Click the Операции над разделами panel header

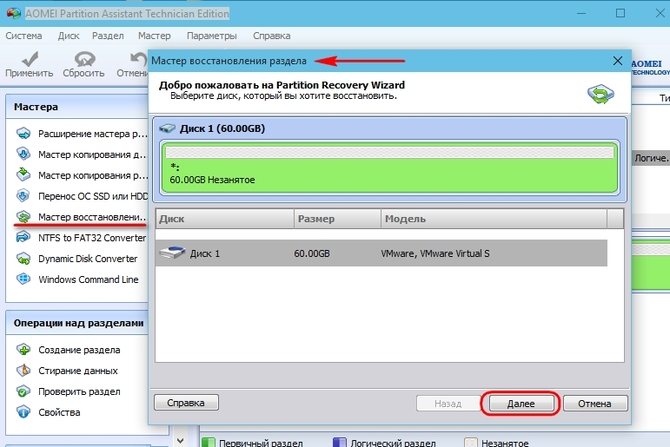coord(77,323)
